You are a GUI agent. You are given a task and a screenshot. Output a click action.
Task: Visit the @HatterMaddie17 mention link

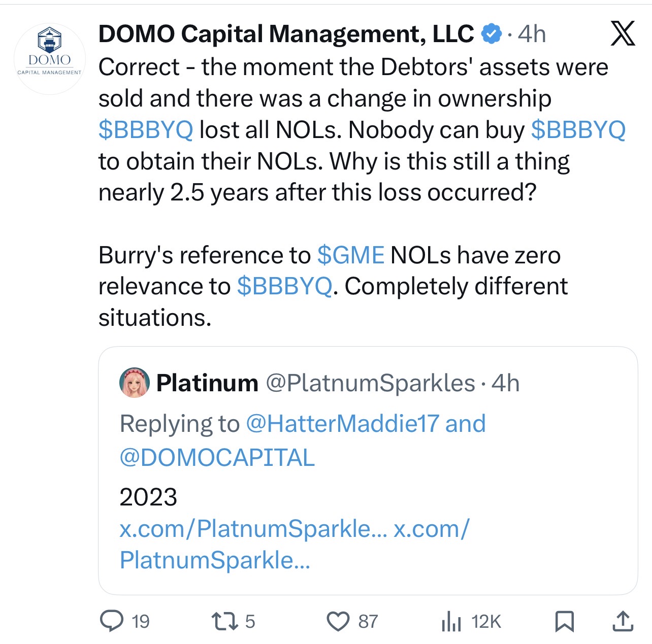tap(342, 424)
